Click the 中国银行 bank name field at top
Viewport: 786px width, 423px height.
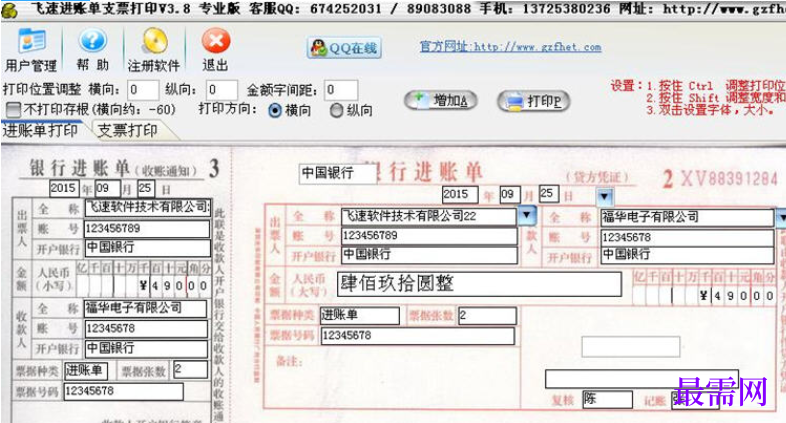[337, 174]
